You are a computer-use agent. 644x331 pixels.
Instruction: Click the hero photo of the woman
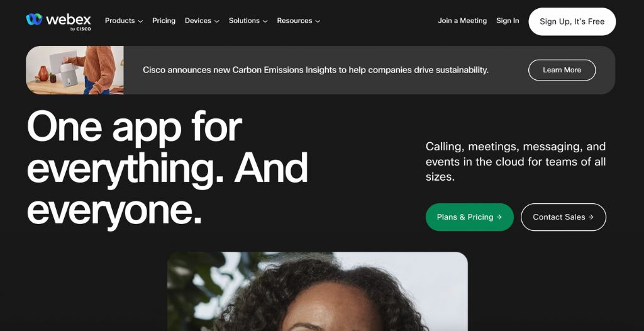[x=317, y=293]
